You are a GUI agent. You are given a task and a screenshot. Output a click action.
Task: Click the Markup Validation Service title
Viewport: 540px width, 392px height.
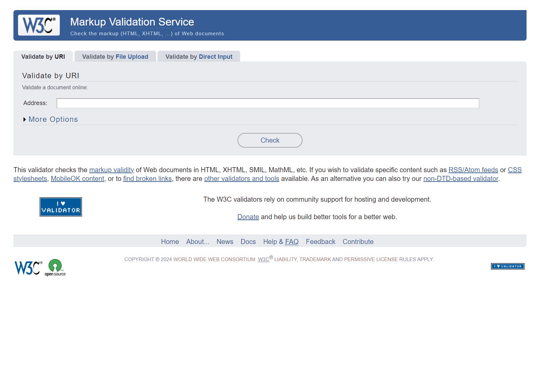click(132, 22)
